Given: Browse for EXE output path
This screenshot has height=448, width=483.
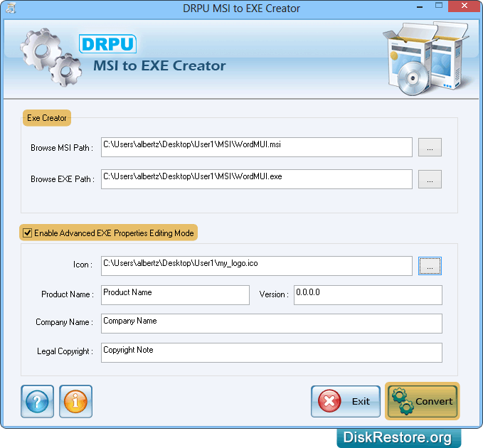Looking at the screenshot, I should [x=430, y=179].
